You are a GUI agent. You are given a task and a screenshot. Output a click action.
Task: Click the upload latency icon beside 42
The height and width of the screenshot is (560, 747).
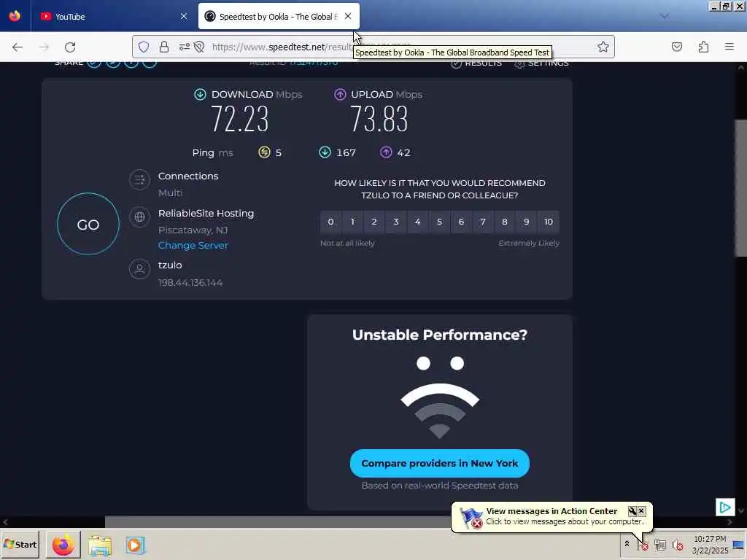pos(387,152)
